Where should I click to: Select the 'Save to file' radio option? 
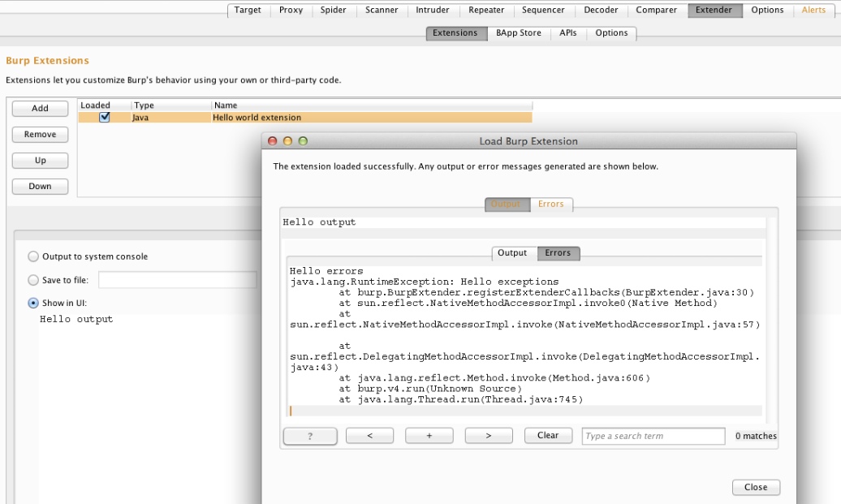pos(33,280)
